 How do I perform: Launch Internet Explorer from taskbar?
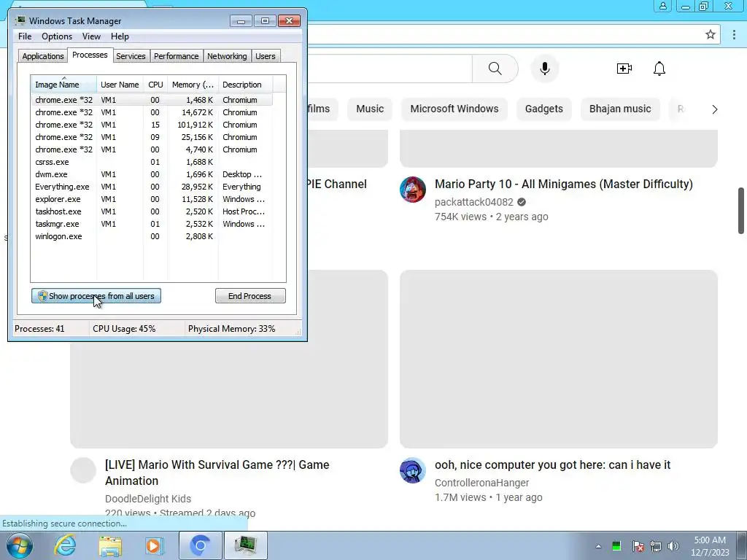coord(65,545)
